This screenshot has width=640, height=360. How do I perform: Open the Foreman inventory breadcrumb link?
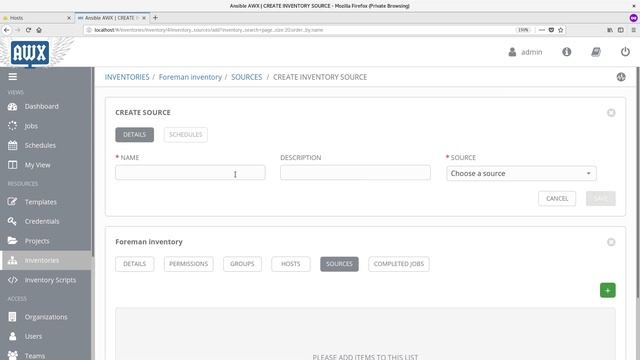(x=190, y=77)
